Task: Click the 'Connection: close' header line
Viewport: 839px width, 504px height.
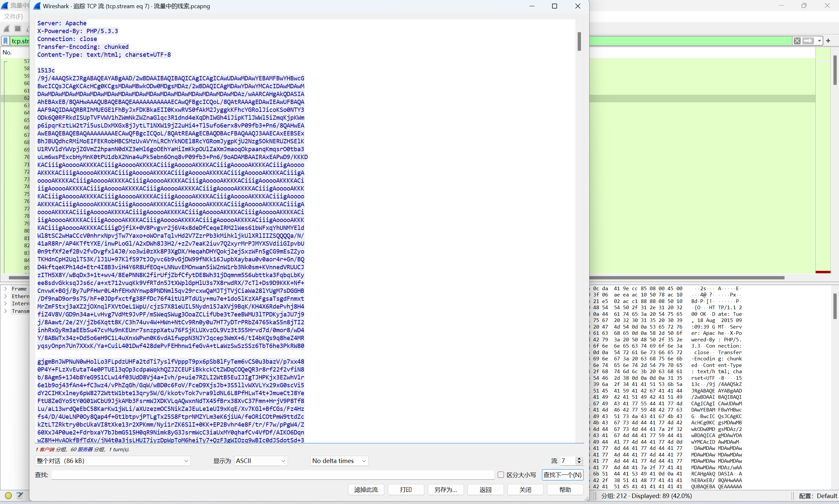Action: coord(67,39)
